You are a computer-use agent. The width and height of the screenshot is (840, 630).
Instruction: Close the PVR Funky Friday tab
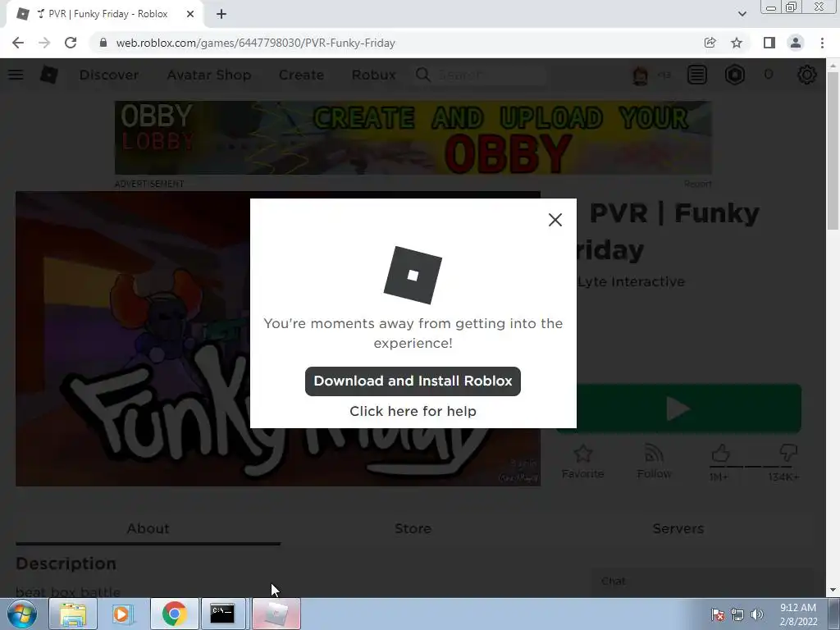pos(190,14)
